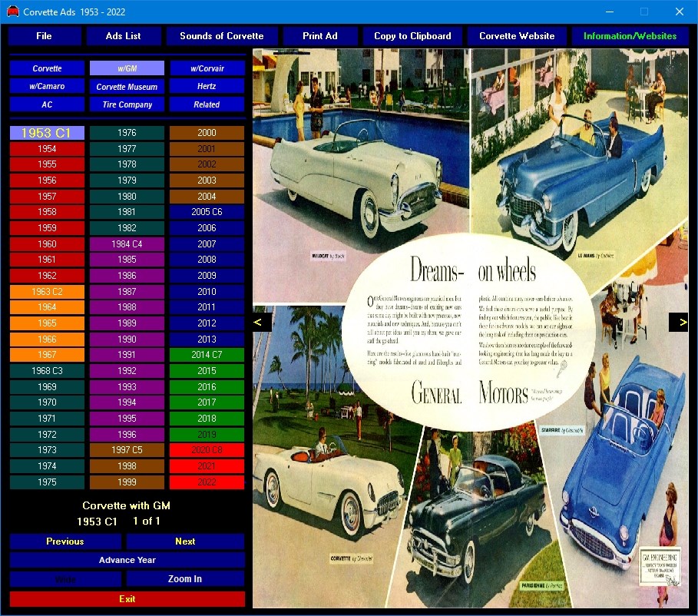
Task: Click the Next button
Action: click(x=185, y=541)
